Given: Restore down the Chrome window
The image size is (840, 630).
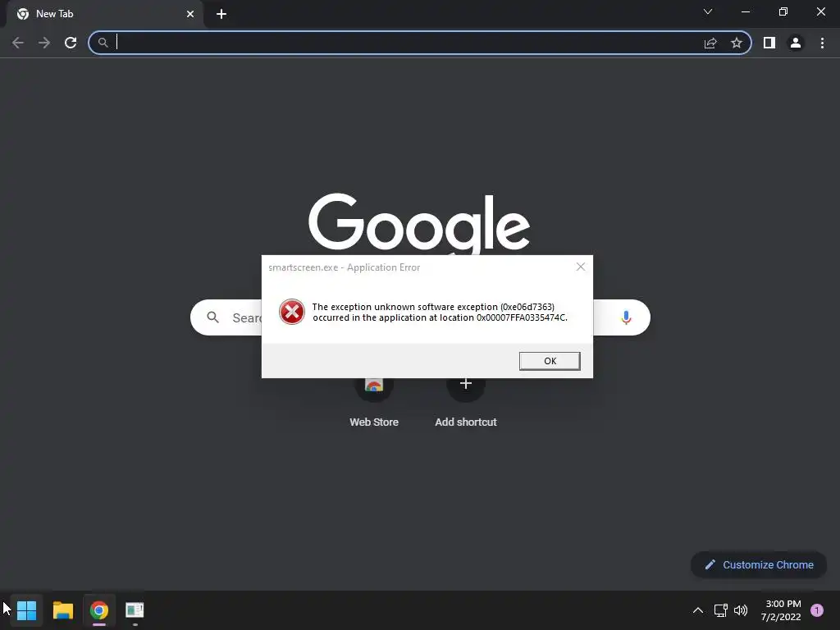Looking at the screenshot, I should coord(783,11).
